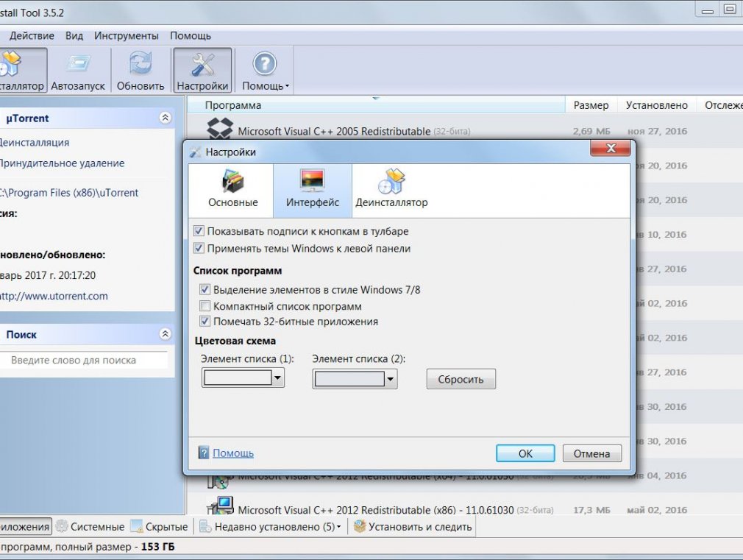The image size is (743, 560).
Task: Switch to the Деинсталлятор settings tab
Action: [391, 191]
